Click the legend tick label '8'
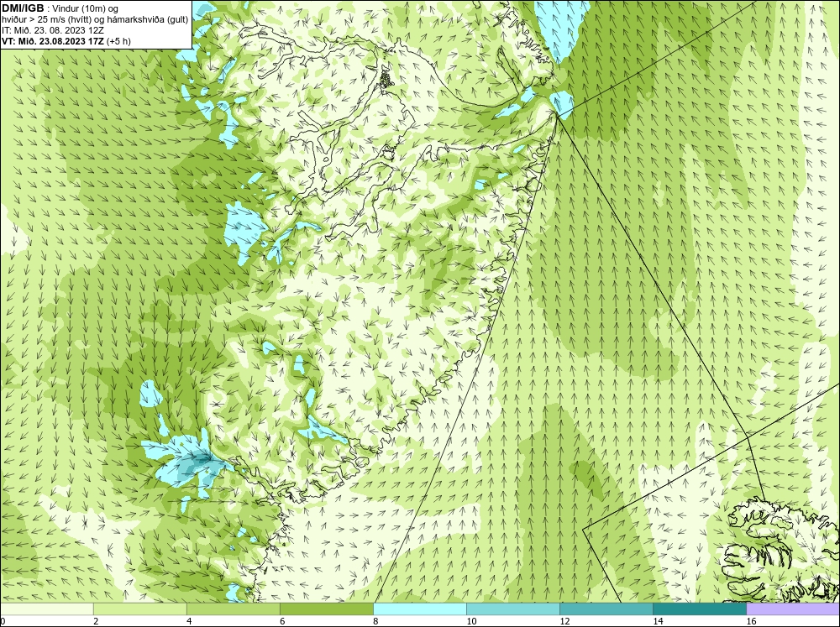 click(375, 621)
